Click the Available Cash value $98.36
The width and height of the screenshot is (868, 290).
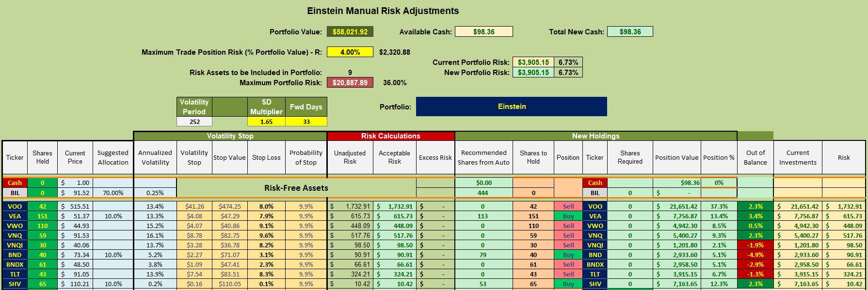(x=484, y=32)
